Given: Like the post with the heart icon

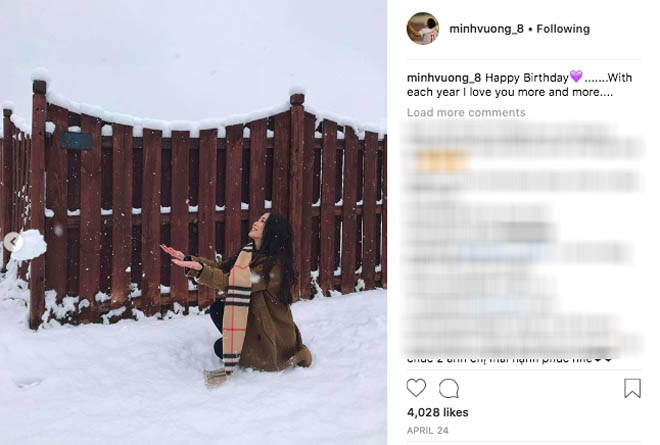Looking at the screenshot, I should click(x=416, y=388).
